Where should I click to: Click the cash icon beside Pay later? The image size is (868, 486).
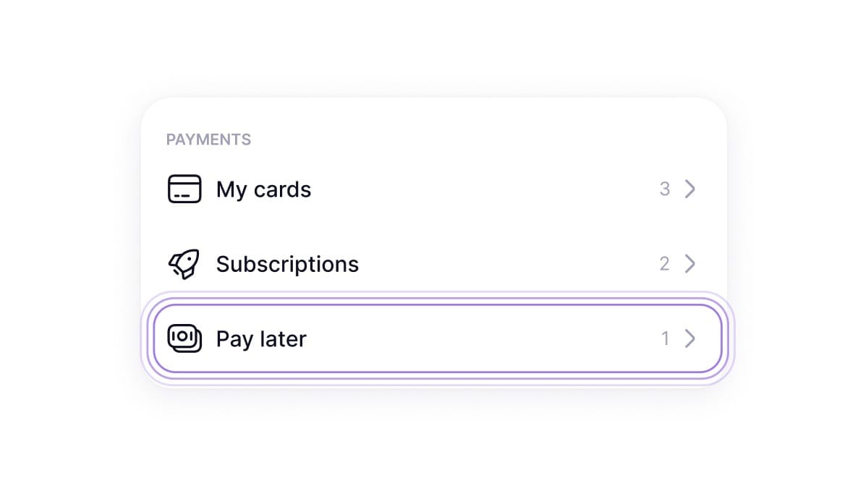184,338
